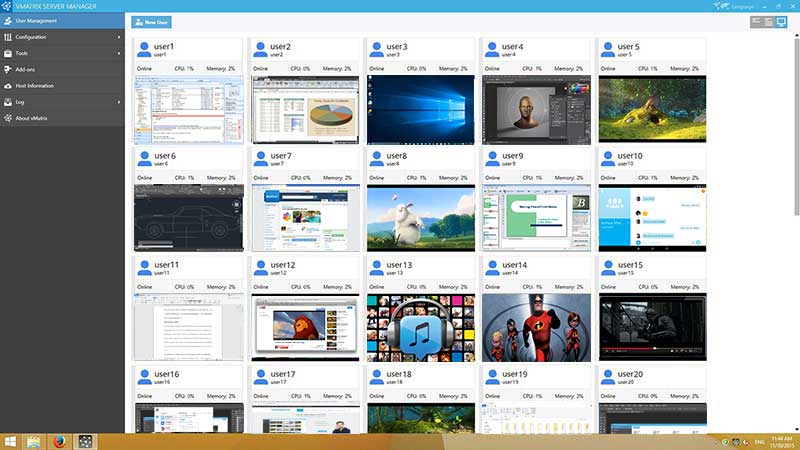Click user8's blue avatar icon
Screen dimensions: 800x450
(x=375, y=158)
